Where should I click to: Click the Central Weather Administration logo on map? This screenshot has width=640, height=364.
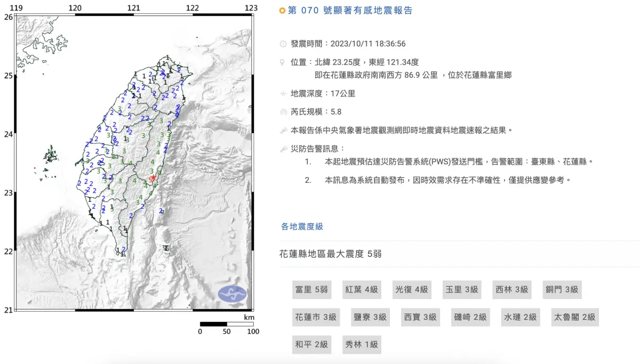click(x=233, y=294)
